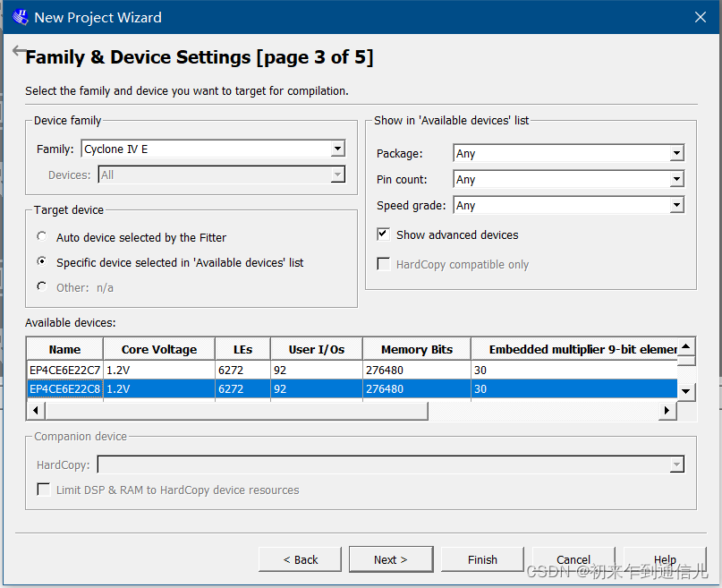Screen dimensions: 722x588
Task: Sort devices by LEs column header
Action: 242,349
